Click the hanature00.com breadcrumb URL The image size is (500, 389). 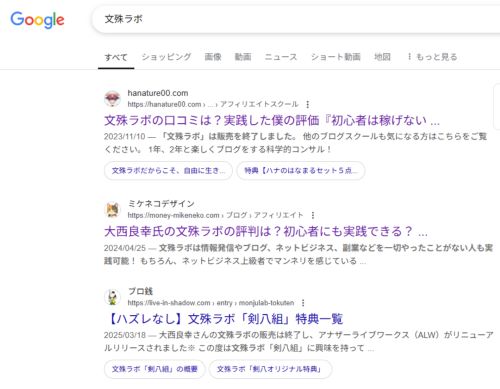pyautogui.click(x=213, y=104)
